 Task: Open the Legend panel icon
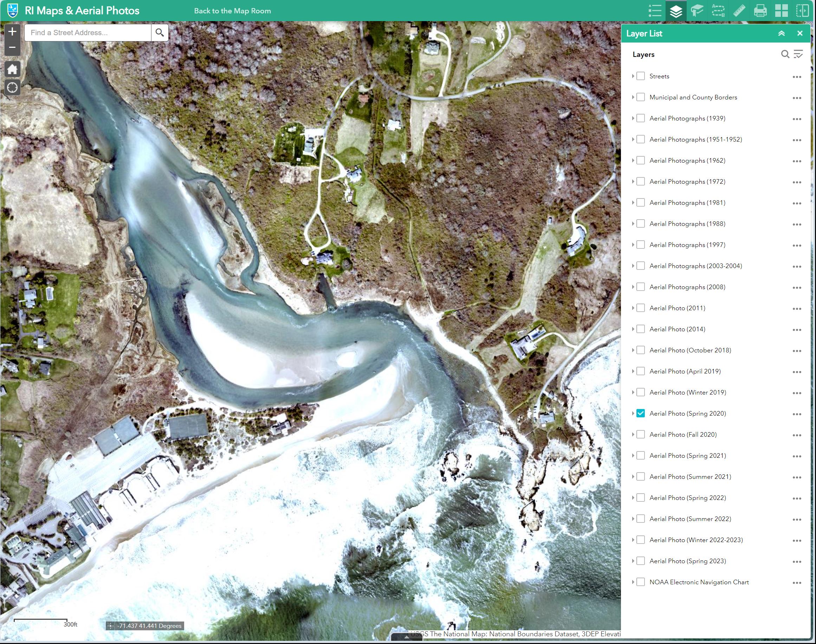(x=655, y=11)
